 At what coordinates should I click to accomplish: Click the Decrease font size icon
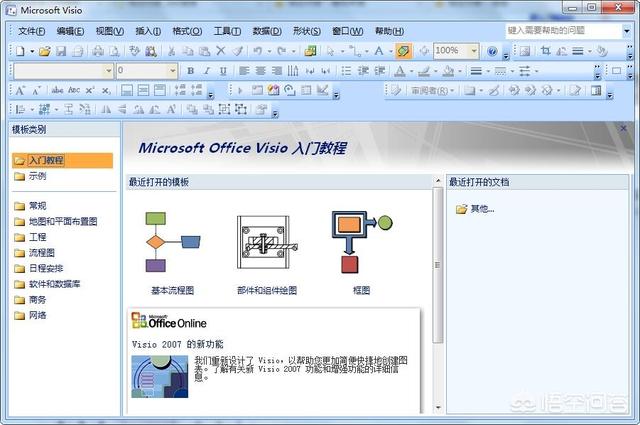36,90
